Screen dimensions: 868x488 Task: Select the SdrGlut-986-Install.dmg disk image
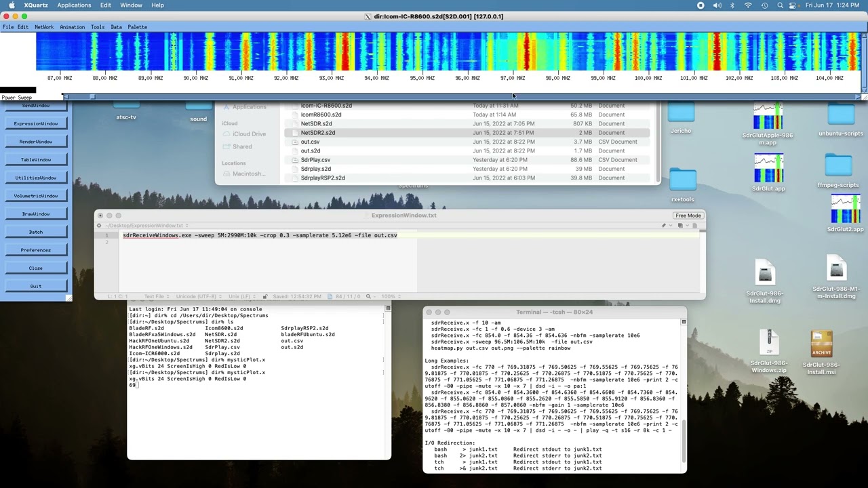tap(765, 273)
